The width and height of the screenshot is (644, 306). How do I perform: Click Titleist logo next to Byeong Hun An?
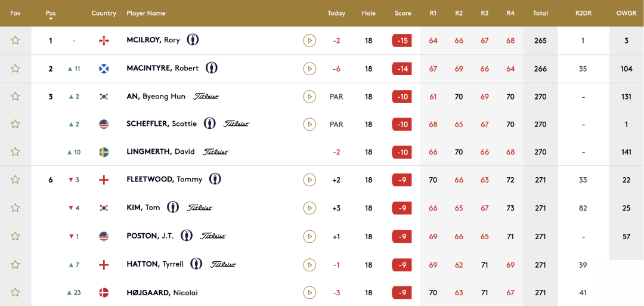point(206,97)
